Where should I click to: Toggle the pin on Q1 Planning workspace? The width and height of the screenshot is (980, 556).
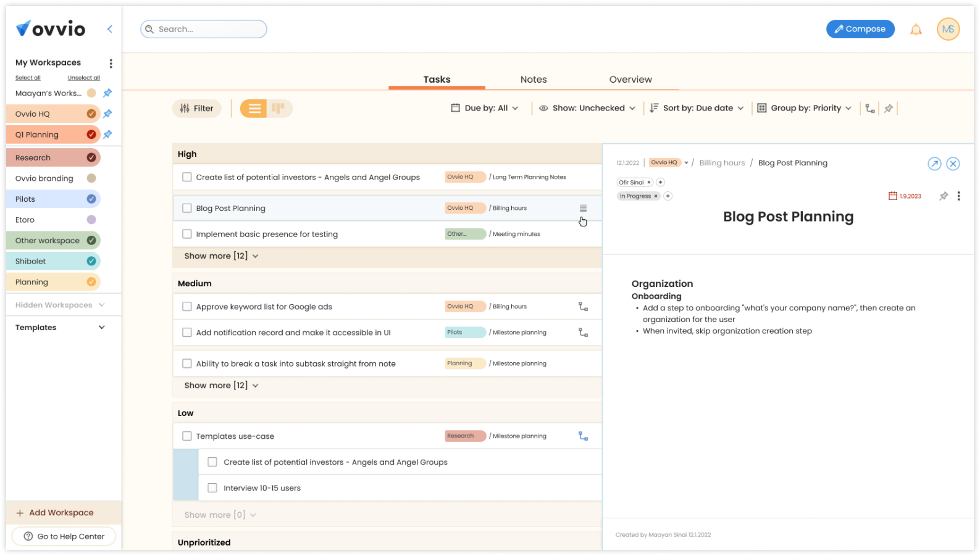(107, 135)
